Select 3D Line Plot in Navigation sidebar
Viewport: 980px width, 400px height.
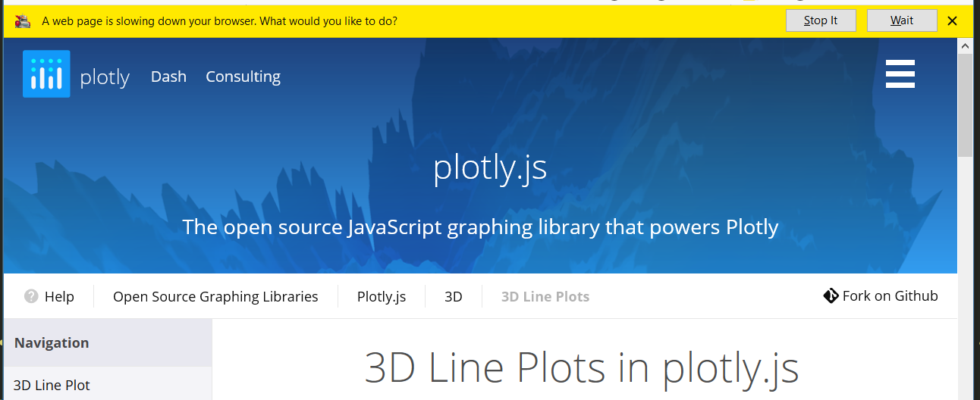coord(52,385)
